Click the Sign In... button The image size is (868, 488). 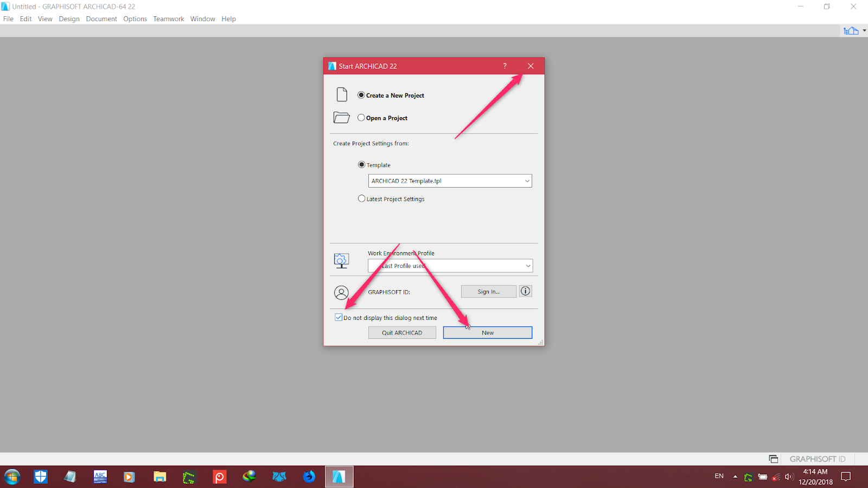pos(489,292)
